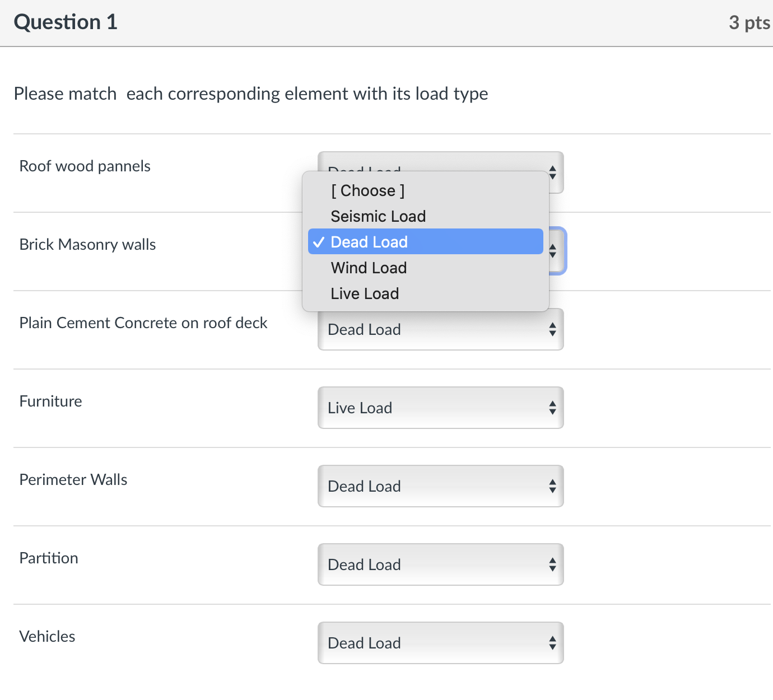
Task: Reset selection with the [ Choose ] option
Action: [x=367, y=190]
